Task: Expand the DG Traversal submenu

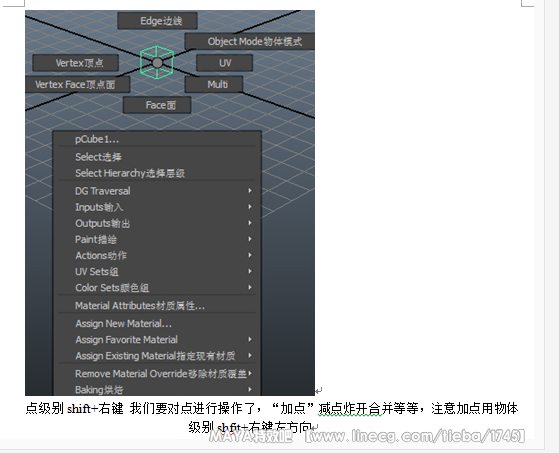Action: tap(157, 191)
